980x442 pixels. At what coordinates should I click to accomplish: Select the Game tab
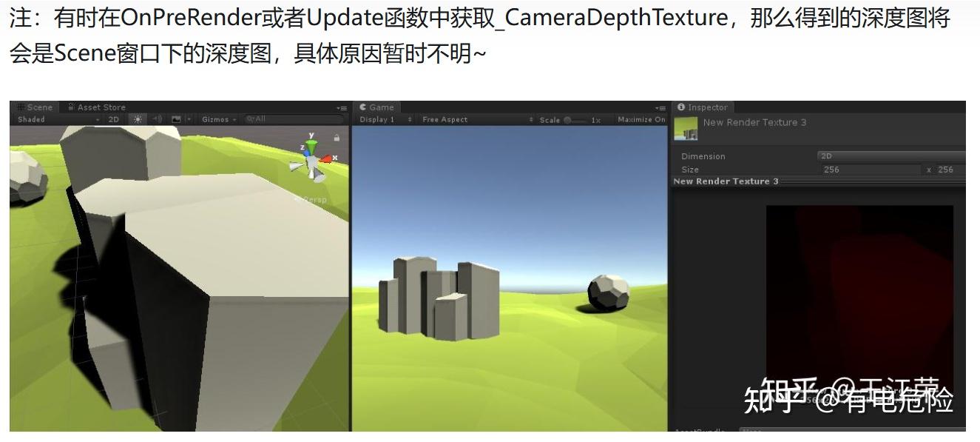(x=381, y=107)
